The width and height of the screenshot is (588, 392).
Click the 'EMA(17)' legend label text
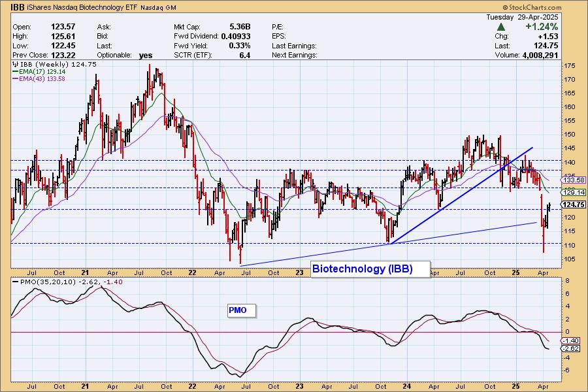pos(32,72)
